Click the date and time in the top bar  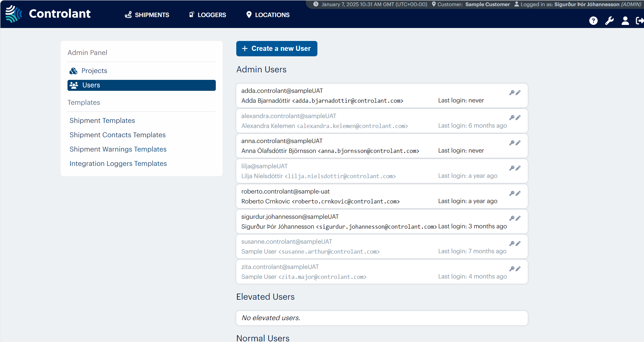(x=374, y=4)
